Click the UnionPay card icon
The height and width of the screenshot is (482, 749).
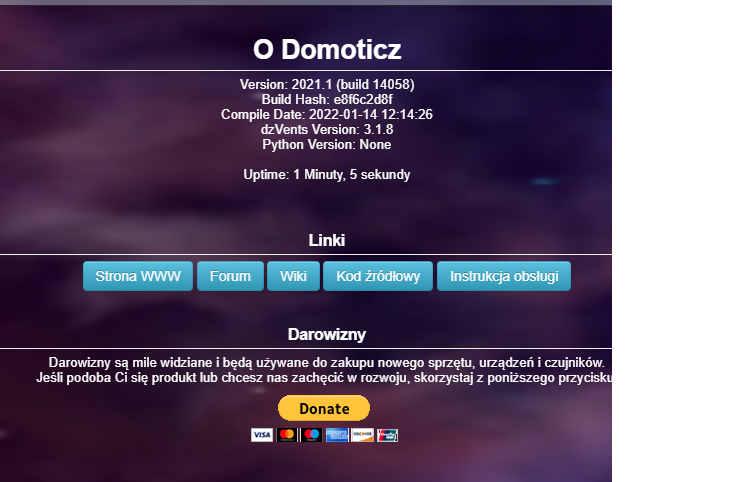click(x=387, y=435)
